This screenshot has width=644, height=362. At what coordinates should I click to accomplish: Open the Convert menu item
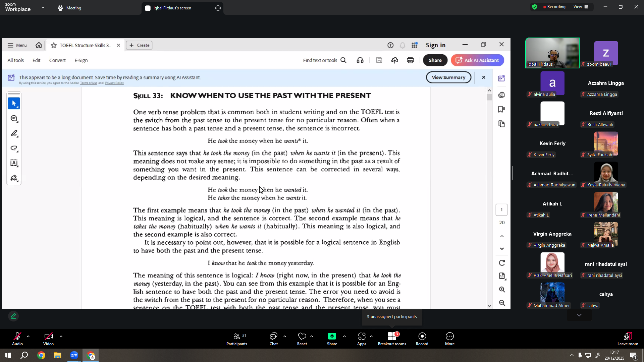click(57, 60)
